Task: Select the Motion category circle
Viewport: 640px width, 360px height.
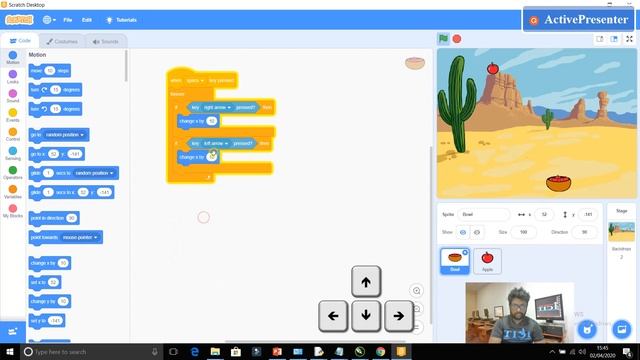Action: (13, 55)
